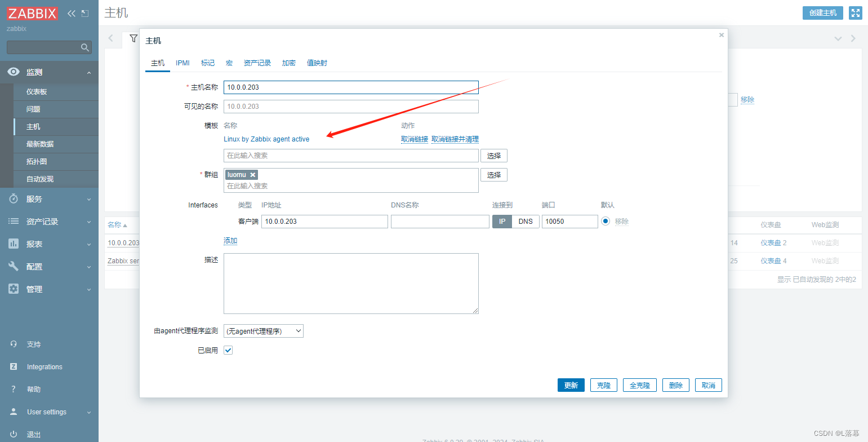
Task: Expand the 管理 menu section
Action: click(89, 289)
